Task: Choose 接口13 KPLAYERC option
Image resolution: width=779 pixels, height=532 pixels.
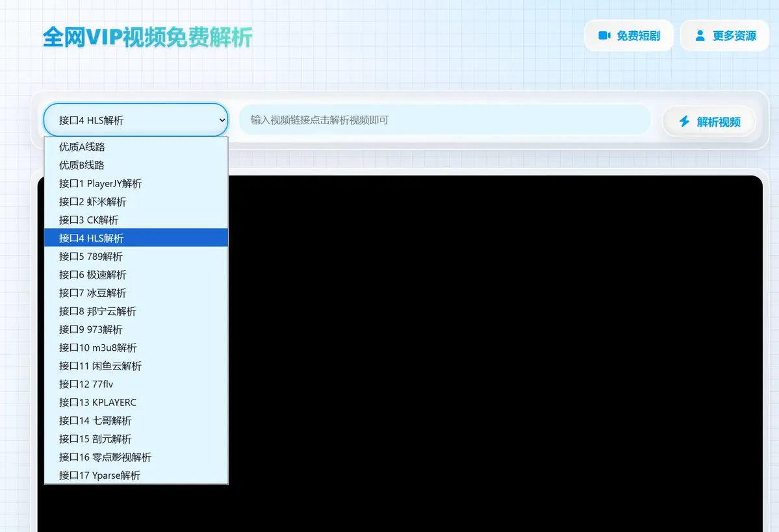Action: [x=136, y=402]
